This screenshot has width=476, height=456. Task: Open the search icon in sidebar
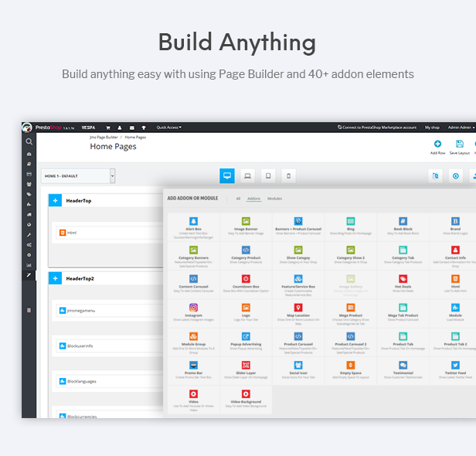tap(29, 141)
